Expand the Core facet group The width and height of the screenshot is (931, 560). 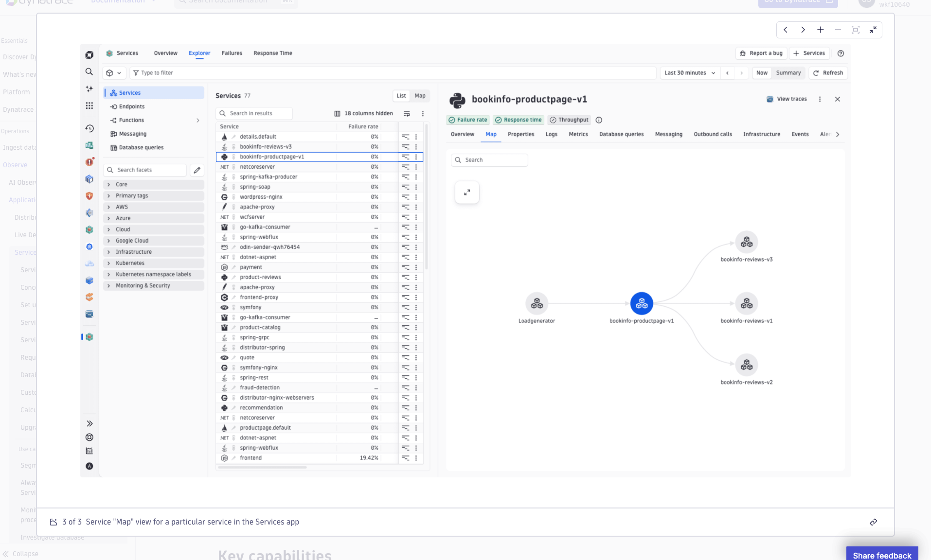[154, 185]
